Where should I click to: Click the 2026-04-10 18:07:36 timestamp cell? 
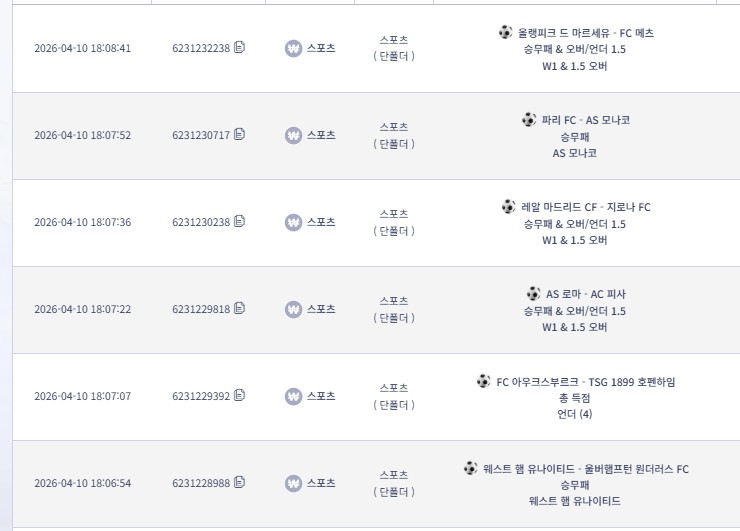[83, 222]
